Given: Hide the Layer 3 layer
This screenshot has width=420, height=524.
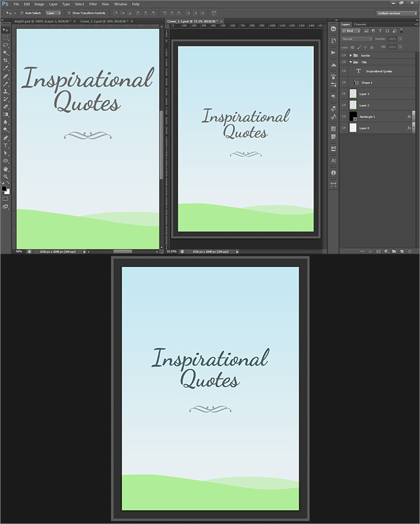Looking at the screenshot, I should (344, 93).
